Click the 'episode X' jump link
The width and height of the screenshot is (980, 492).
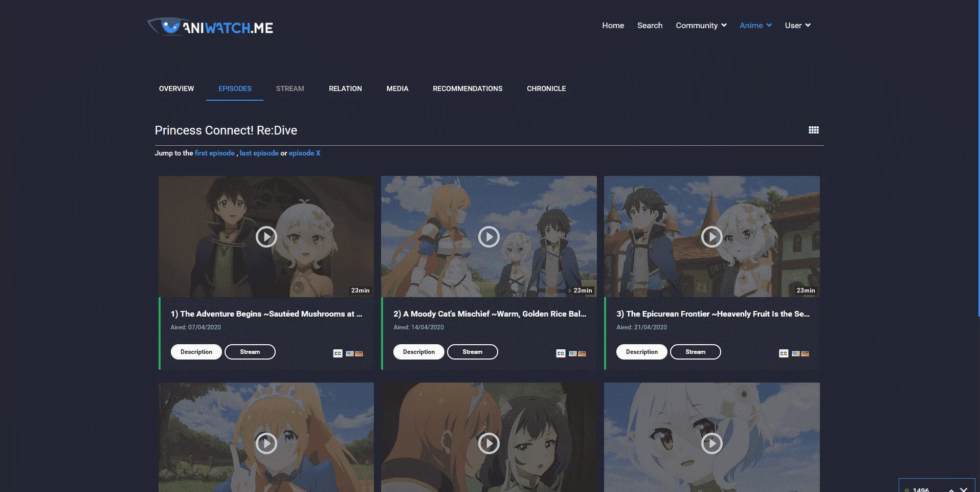click(305, 153)
